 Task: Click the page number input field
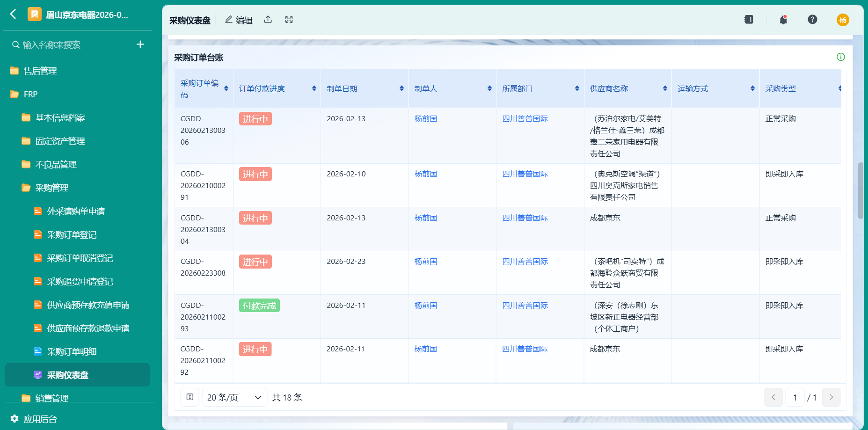(x=795, y=397)
